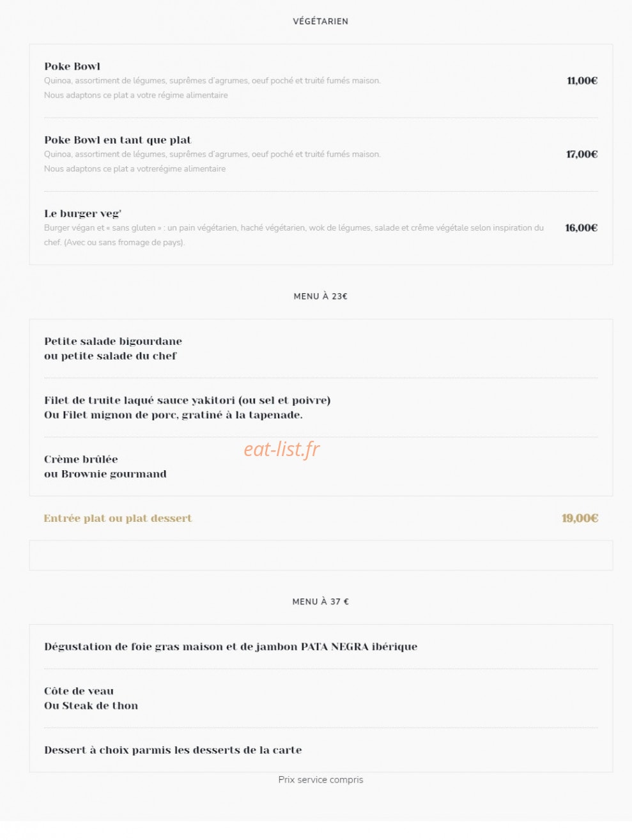Click the burger végan description text
Viewport: 632px width, 840px height.
pyautogui.click(x=294, y=235)
